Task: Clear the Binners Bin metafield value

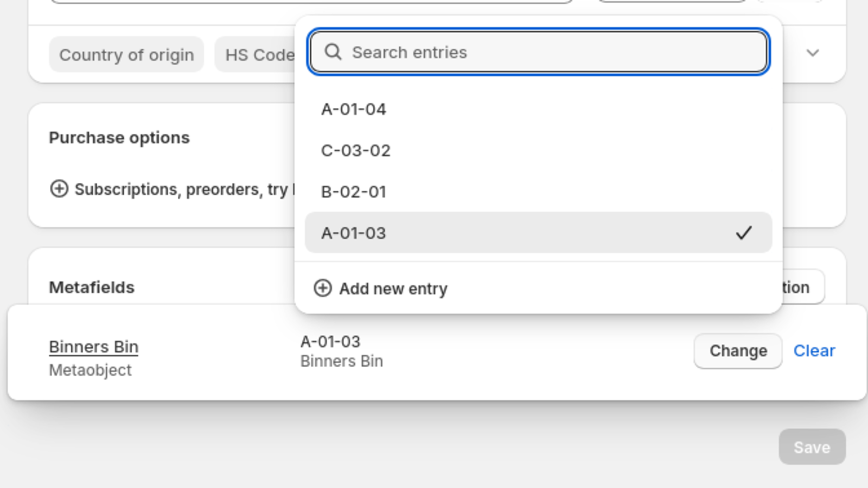Action: (x=814, y=351)
